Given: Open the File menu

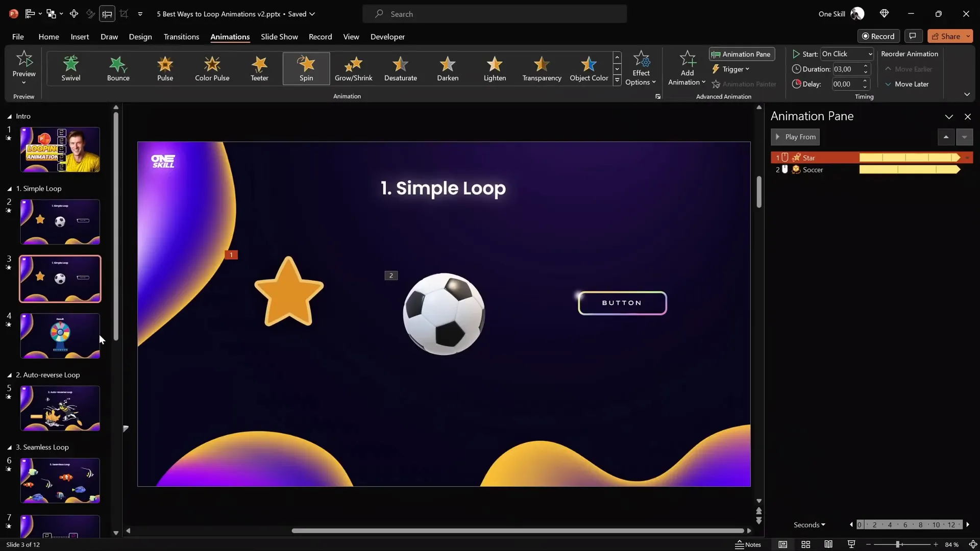Looking at the screenshot, I should (x=18, y=37).
